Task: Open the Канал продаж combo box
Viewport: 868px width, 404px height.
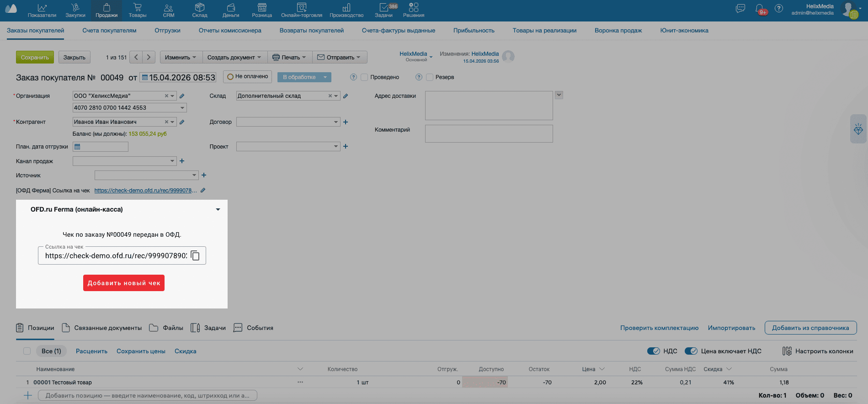Action: click(x=124, y=161)
